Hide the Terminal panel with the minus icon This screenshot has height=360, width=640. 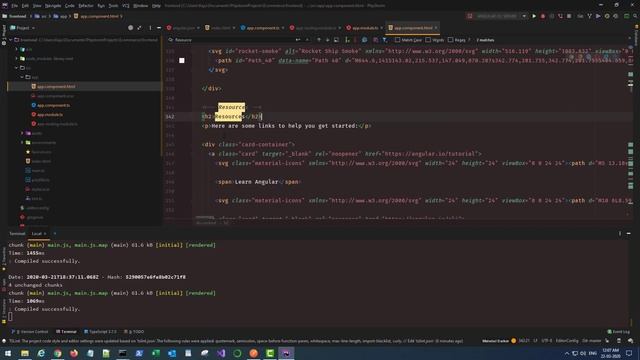(629, 233)
